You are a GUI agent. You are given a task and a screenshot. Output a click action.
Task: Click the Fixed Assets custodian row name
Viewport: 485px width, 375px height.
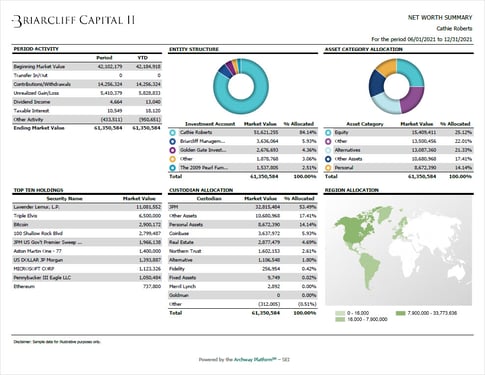(x=183, y=278)
